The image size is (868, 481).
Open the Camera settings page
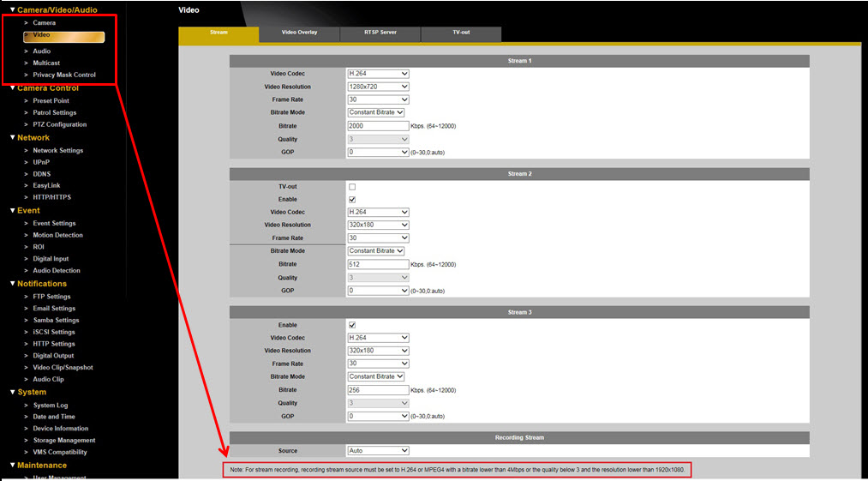click(x=44, y=22)
